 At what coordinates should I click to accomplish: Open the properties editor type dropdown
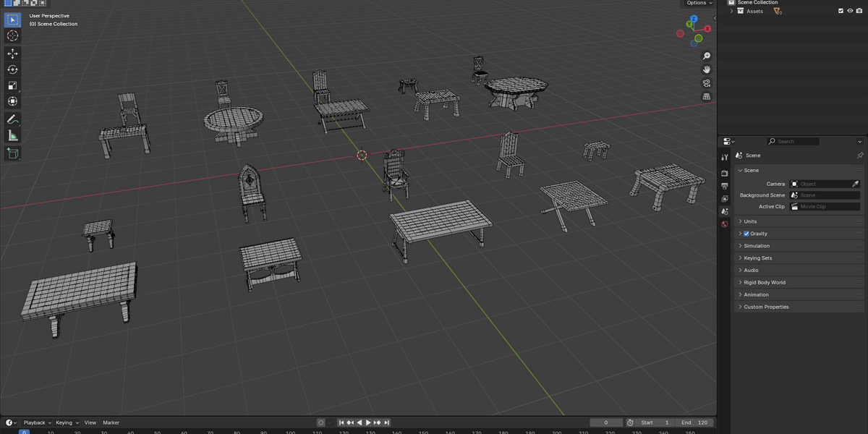pyautogui.click(x=728, y=141)
